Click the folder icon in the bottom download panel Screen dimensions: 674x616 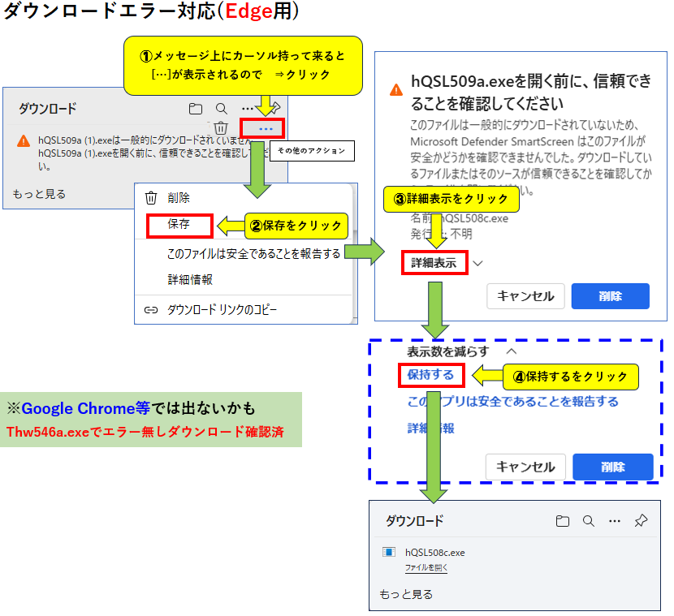click(563, 520)
